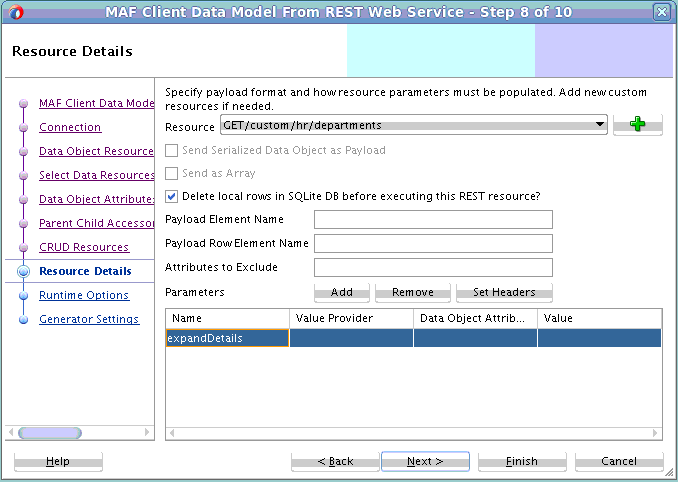Click Value Provider cell of expandDetails row
This screenshot has height=482, width=678.
(351, 338)
